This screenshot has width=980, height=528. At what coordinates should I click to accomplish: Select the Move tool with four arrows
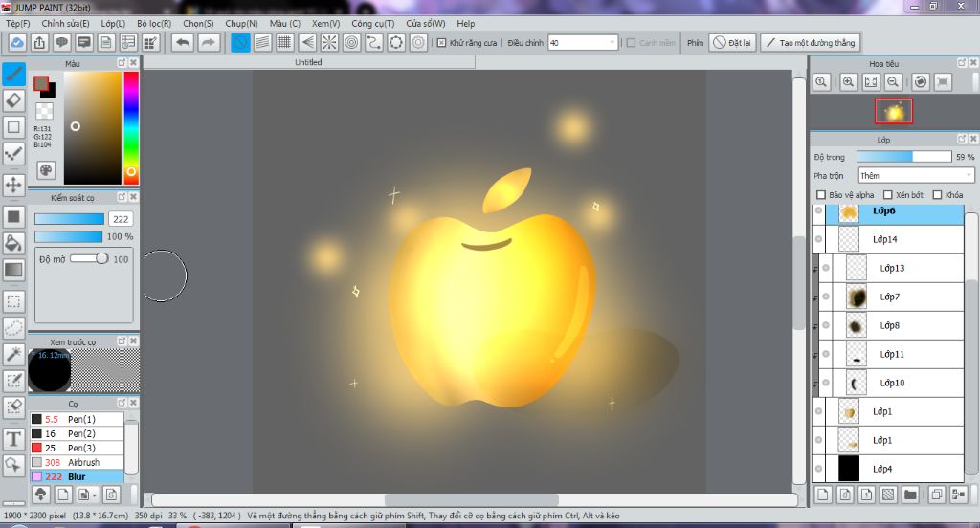(13, 185)
